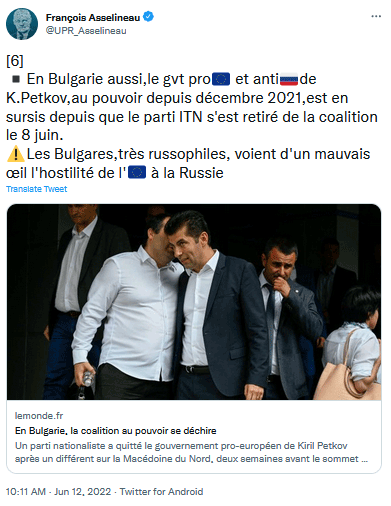Image resolution: width=391 pixels, height=506 pixels.
Task: Click the 10:11 AM timestamp
Action: [26, 492]
